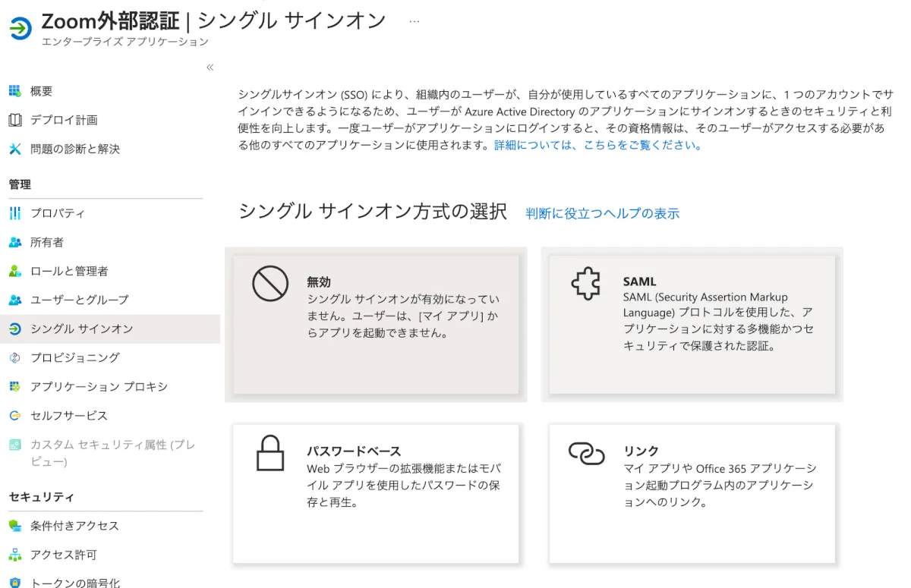Open 判断に役立つヘルプの表示 link
Image resolution: width=911 pixels, height=588 pixels.
click(603, 213)
